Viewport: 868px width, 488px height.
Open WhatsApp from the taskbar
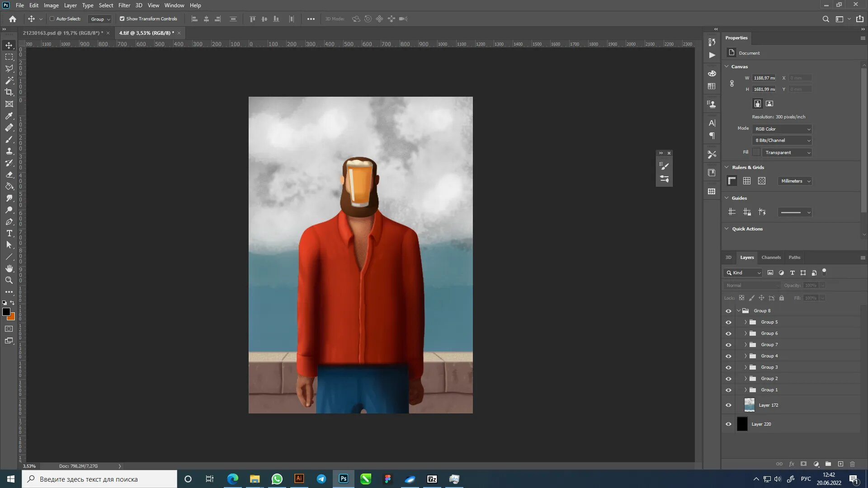coord(277,479)
